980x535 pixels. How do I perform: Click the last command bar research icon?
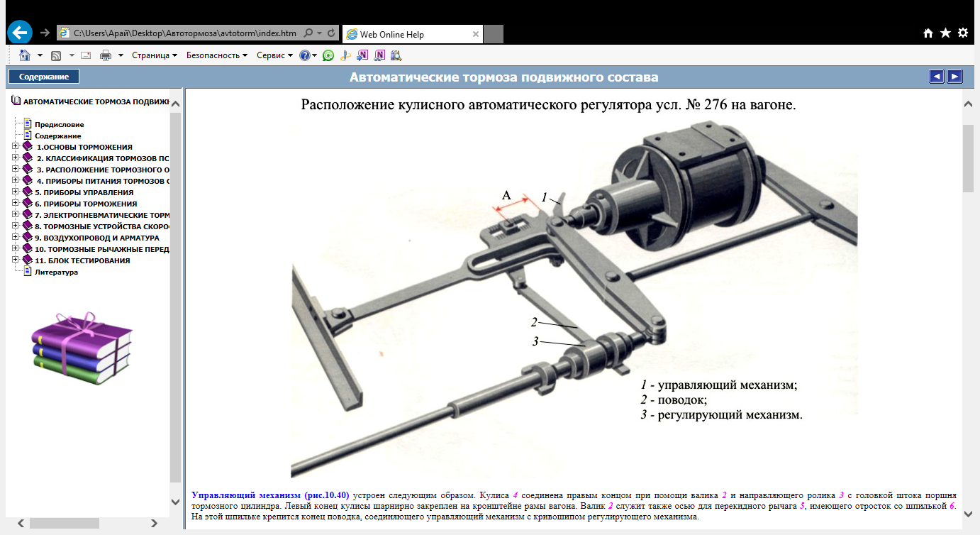396,55
